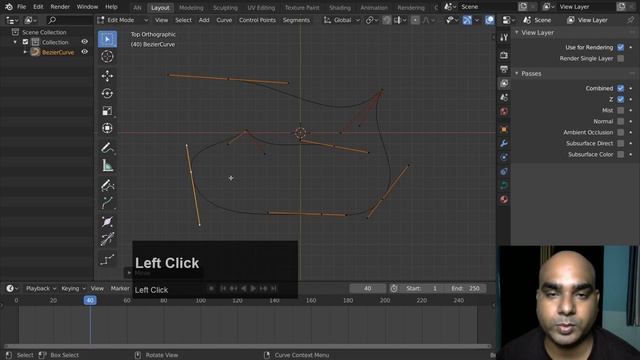Switch to the Modeling workspace tab
The height and width of the screenshot is (360, 640).
[191, 7]
